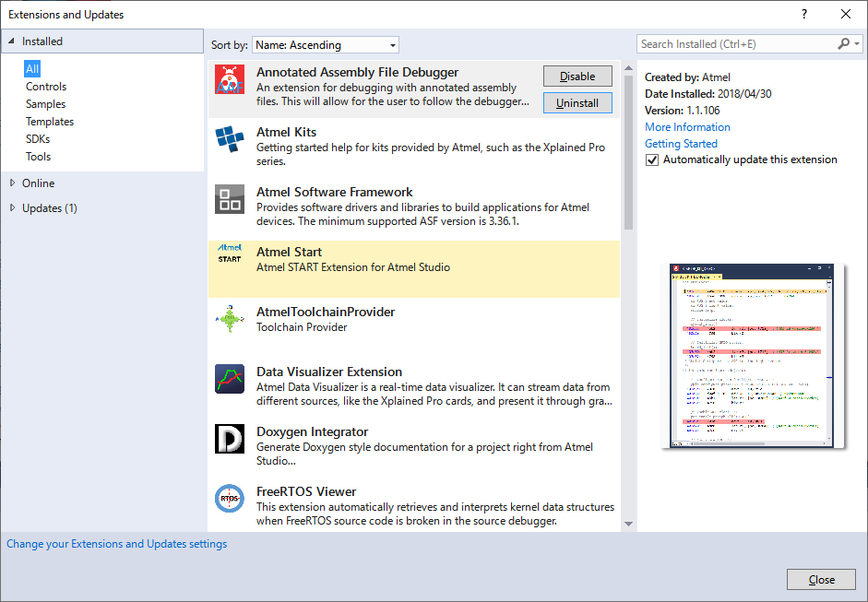This screenshot has height=602, width=868.
Task: Open the Sort by Name: Ascending dropdown
Action: [x=326, y=45]
